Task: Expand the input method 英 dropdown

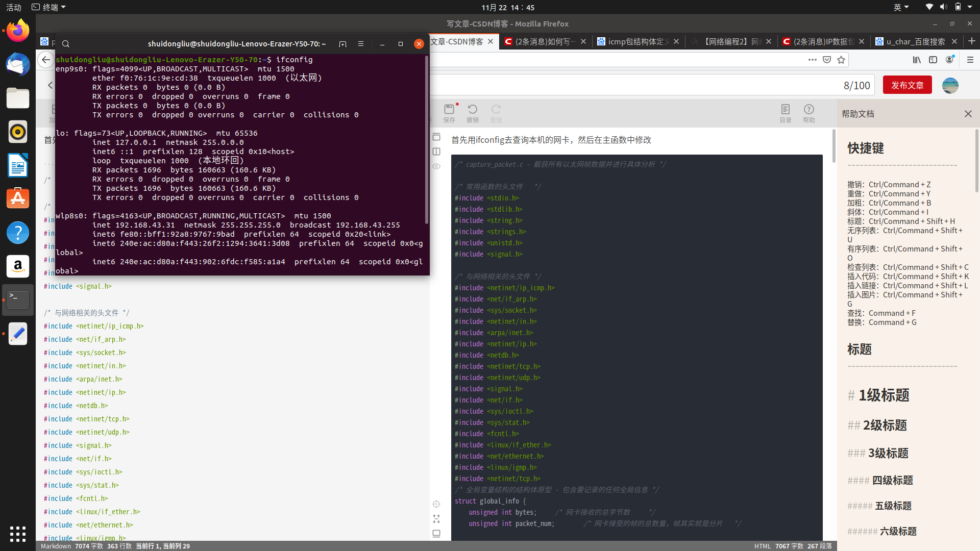Action: 901,7
